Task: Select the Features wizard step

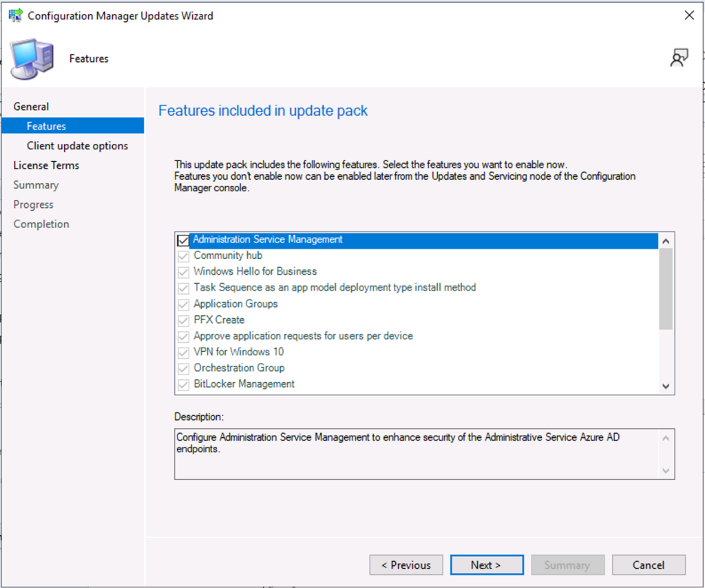Action: tap(73, 126)
